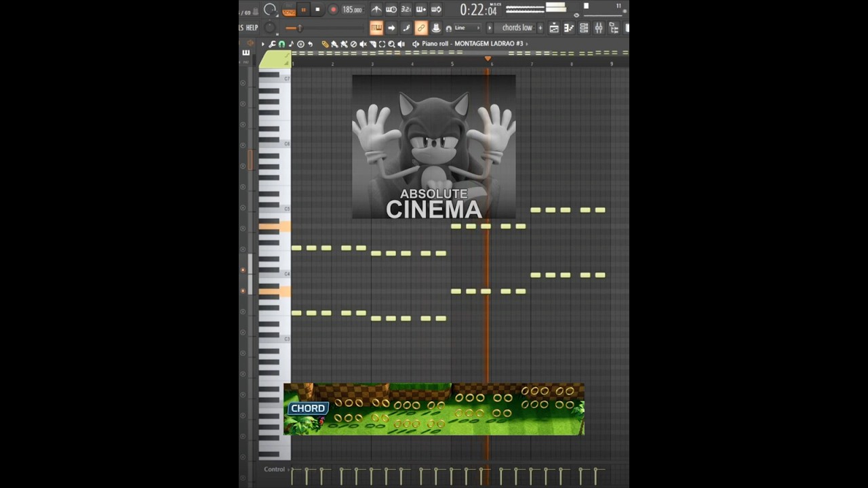The image size is (868, 488).
Task: Click the global snap magnet icon
Action: (x=449, y=28)
